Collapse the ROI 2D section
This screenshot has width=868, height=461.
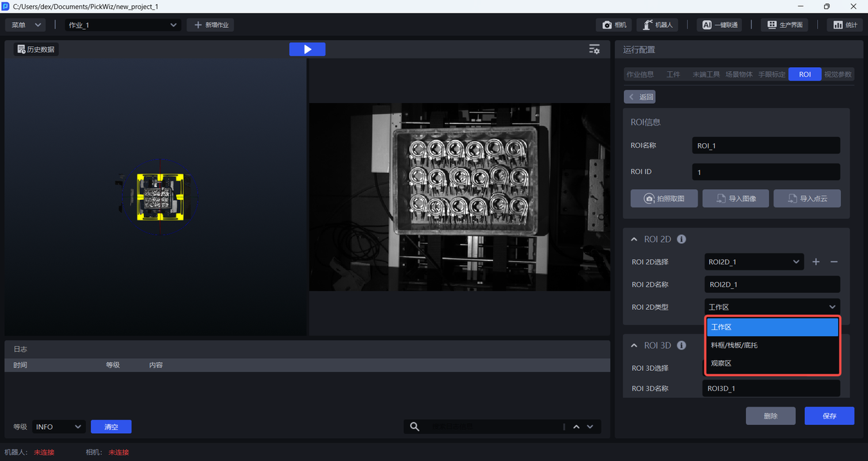634,239
